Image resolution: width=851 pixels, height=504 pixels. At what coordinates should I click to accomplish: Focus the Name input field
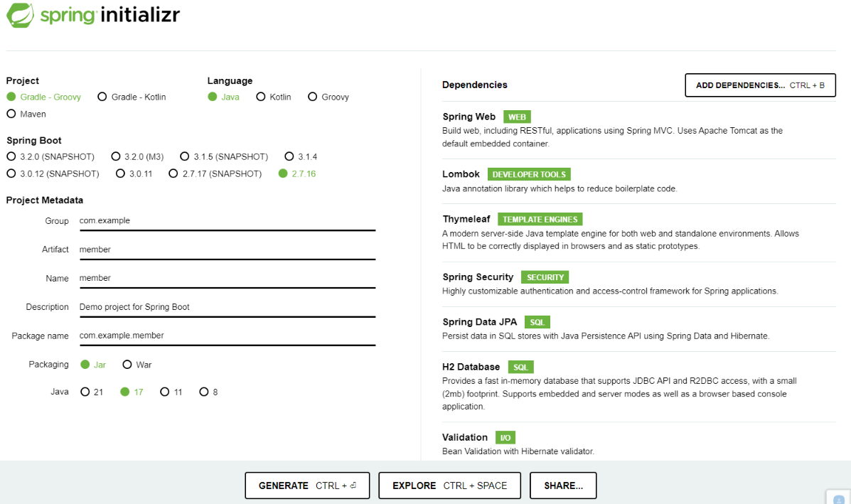[228, 279]
